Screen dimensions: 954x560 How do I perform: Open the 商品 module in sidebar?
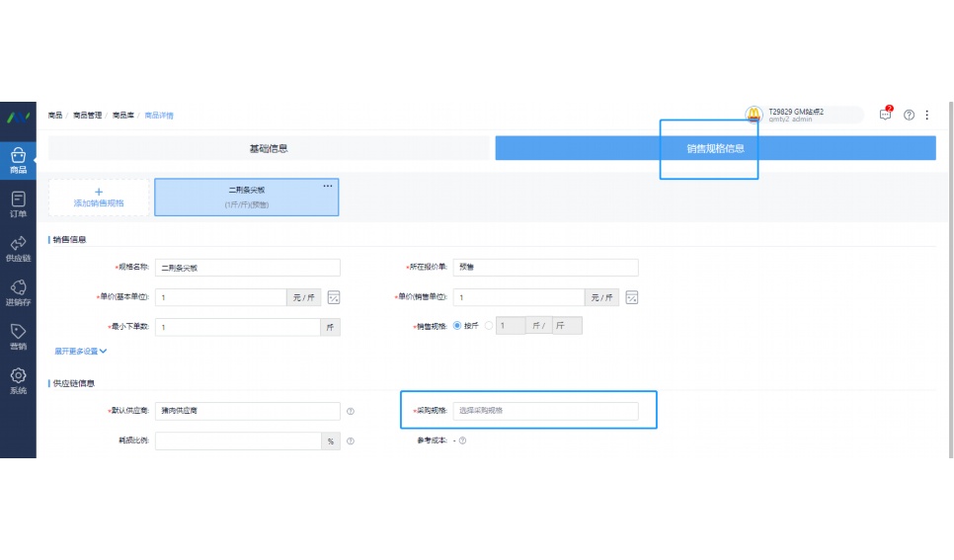pyautogui.click(x=18, y=160)
